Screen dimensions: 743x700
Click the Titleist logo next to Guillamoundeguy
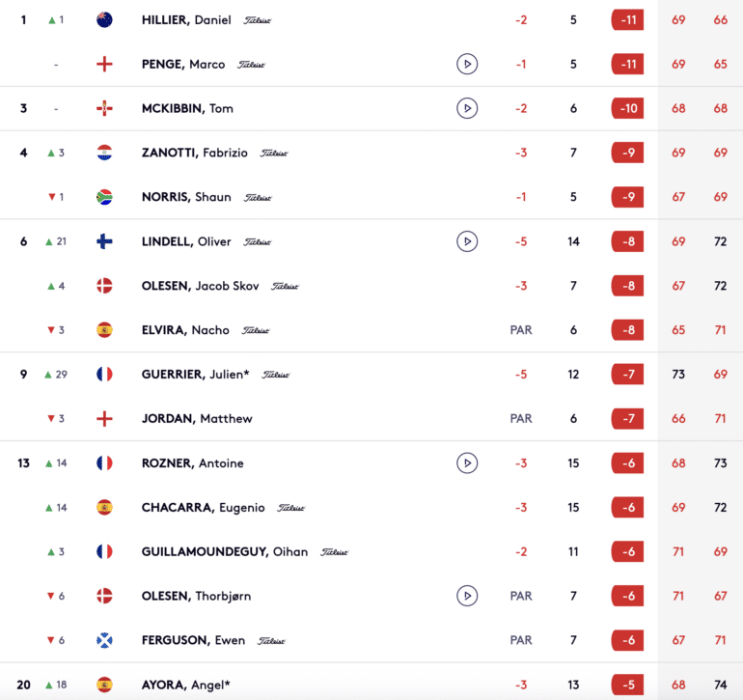[x=335, y=552]
